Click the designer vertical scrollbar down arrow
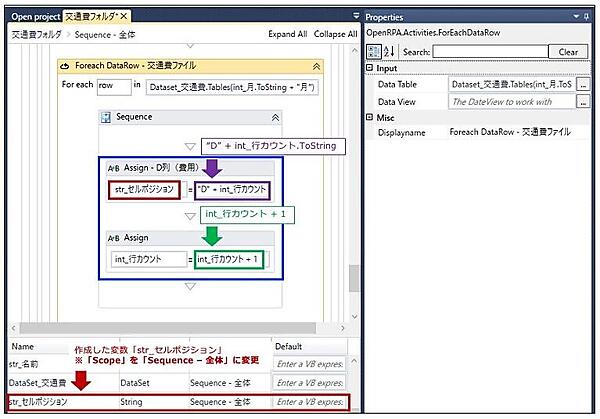 coord(354,316)
